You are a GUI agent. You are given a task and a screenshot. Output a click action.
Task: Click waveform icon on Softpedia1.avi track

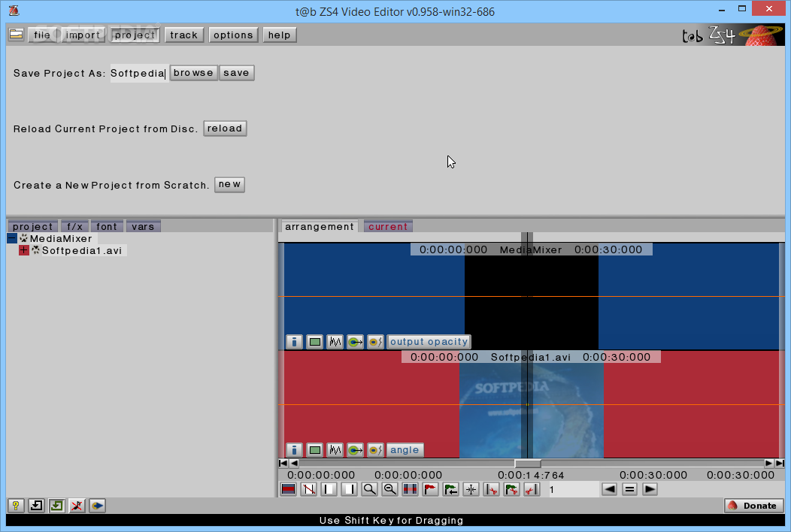click(335, 450)
